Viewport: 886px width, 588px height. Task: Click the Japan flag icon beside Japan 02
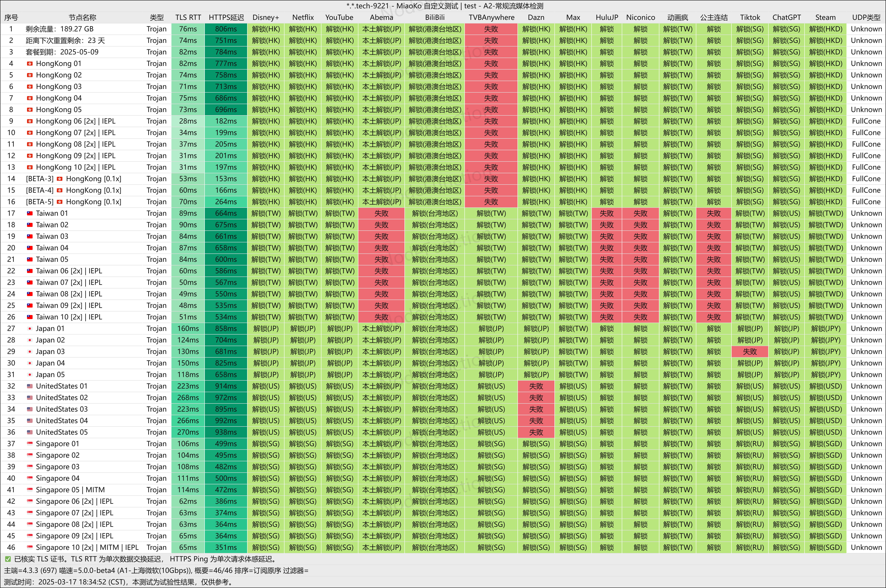coord(30,340)
